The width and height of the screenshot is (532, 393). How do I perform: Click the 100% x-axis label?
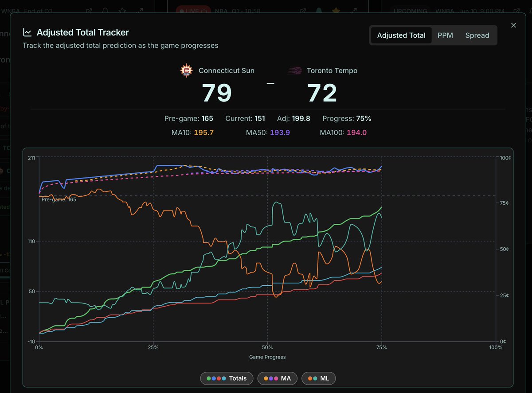496,348
